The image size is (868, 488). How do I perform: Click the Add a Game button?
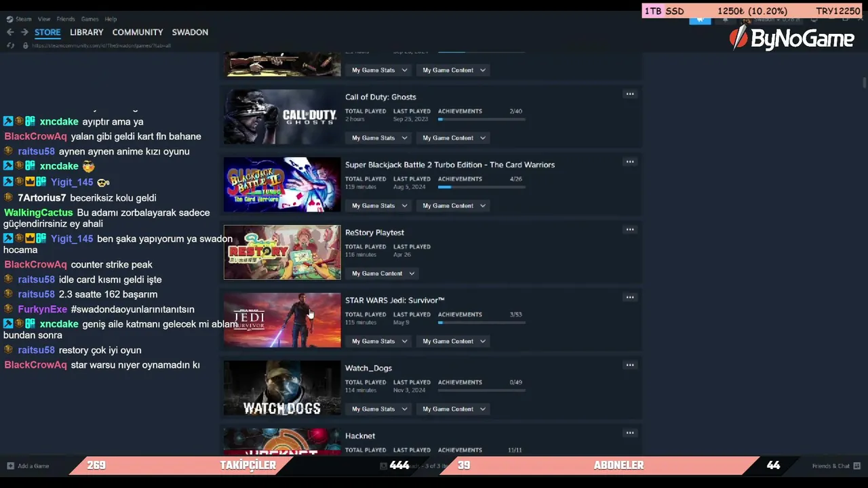click(28, 466)
